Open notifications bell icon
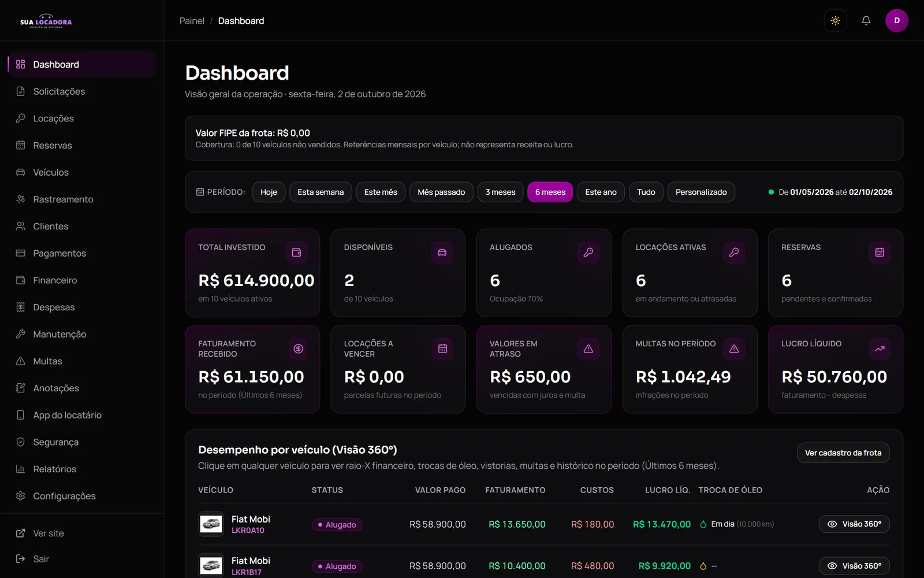Viewport: 924px width, 578px height. tap(866, 21)
